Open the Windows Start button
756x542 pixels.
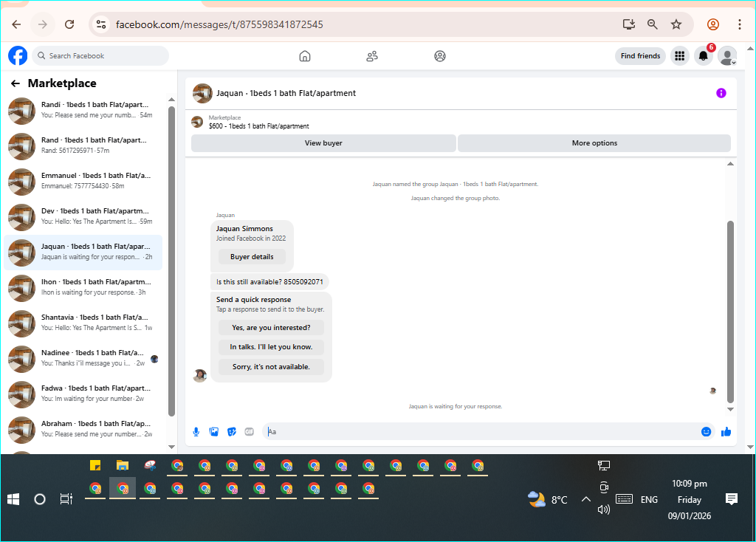[13, 500]
